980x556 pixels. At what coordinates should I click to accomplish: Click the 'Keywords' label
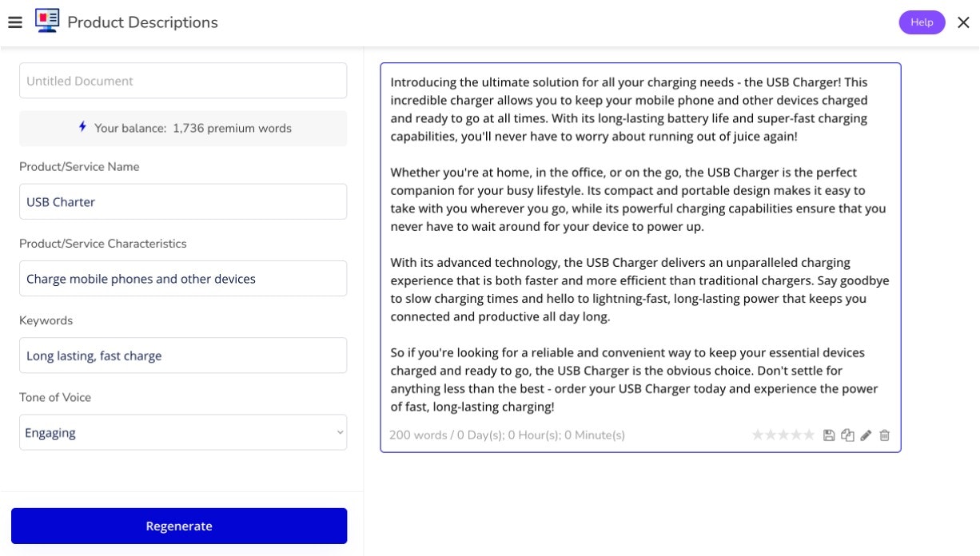(x=46, y=320)
